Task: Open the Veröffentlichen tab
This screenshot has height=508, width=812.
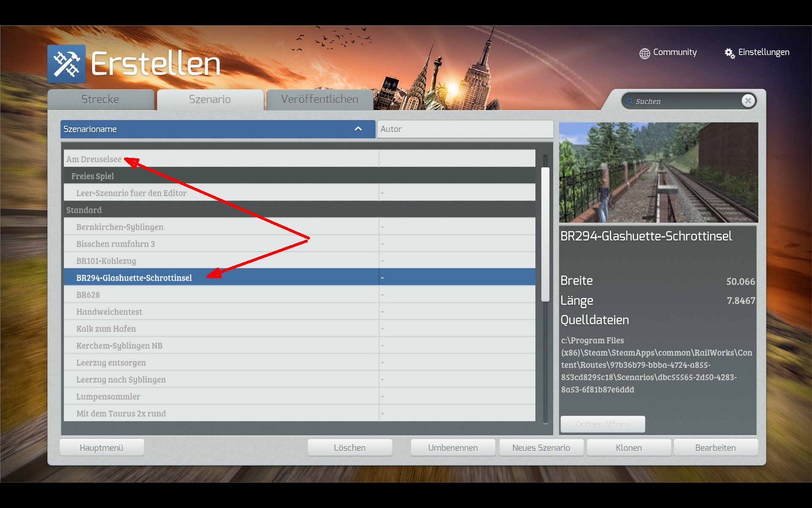Action: [319, 99]
